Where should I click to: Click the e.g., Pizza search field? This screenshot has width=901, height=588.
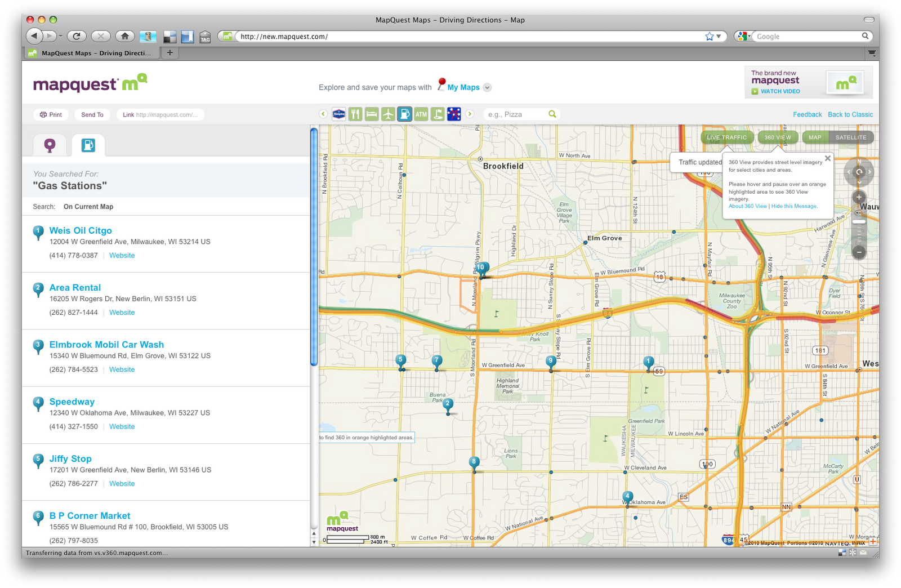pyautogui.click(x=517, y=114)
